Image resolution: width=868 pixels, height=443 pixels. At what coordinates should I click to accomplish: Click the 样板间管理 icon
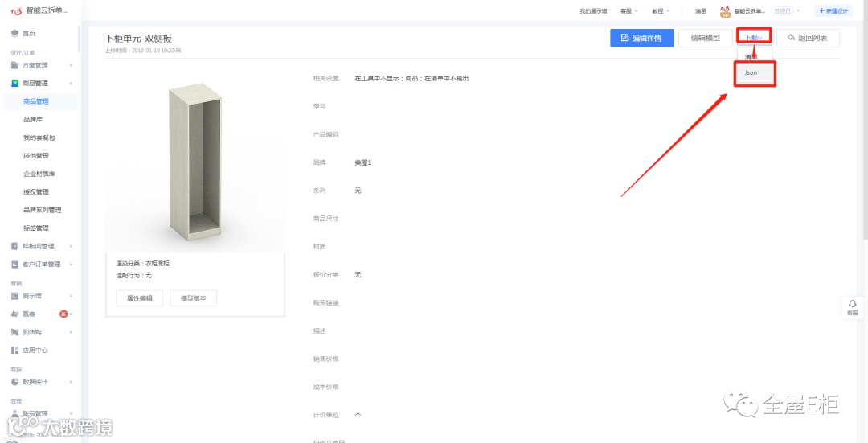15,246
